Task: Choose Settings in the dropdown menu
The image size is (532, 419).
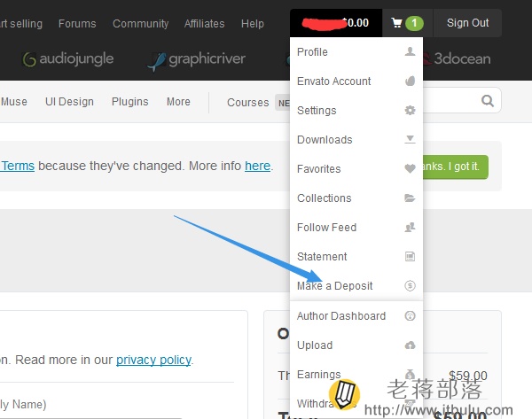Action: pos(356,110)
